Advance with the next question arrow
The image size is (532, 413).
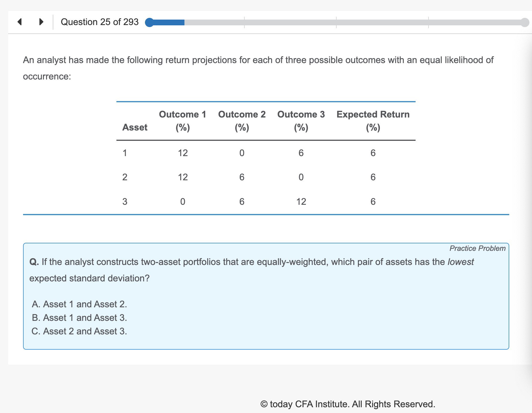coord(41,22)
